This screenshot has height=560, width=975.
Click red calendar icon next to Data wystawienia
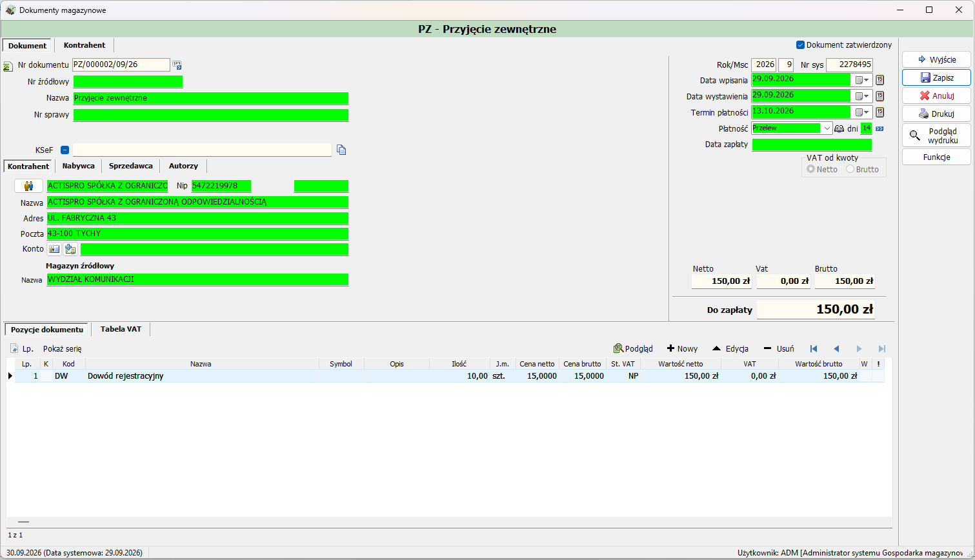click(x=880, y=96)
